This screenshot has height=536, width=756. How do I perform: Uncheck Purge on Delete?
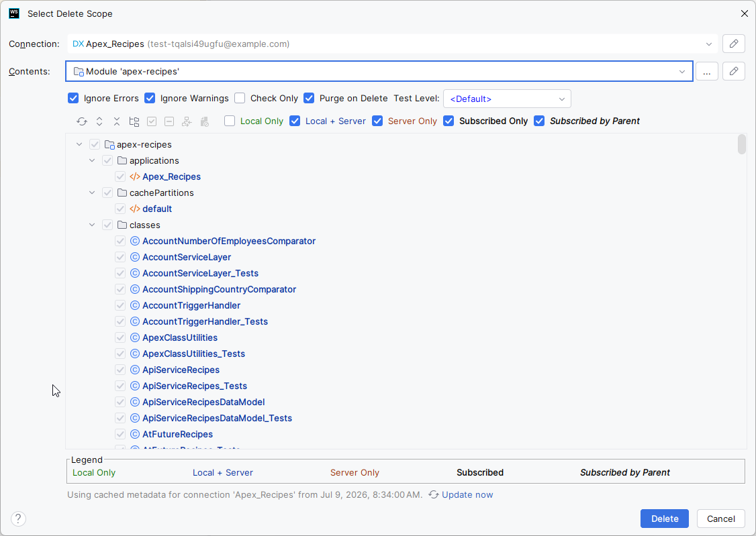pos(309,98)
